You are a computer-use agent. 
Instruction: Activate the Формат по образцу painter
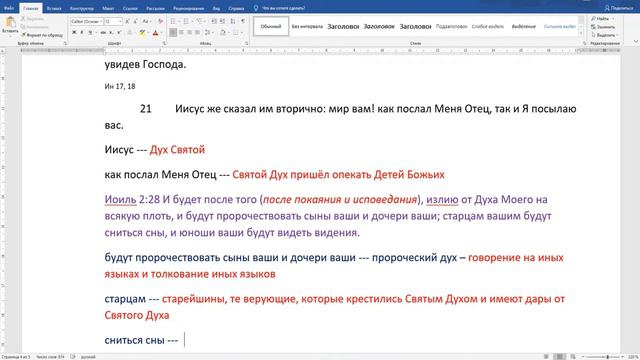(x=42, y=35)
